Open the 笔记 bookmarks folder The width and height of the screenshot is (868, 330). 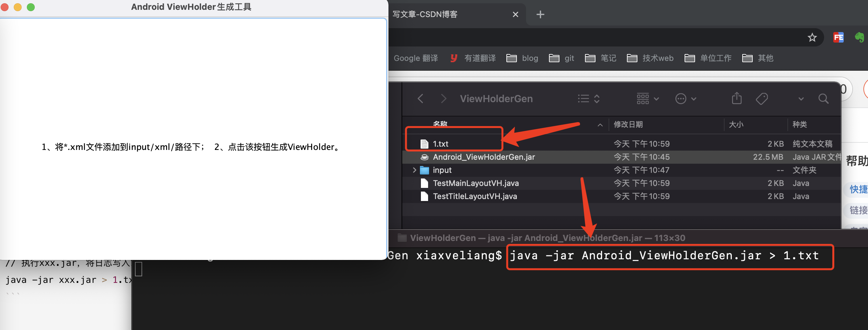600,58
